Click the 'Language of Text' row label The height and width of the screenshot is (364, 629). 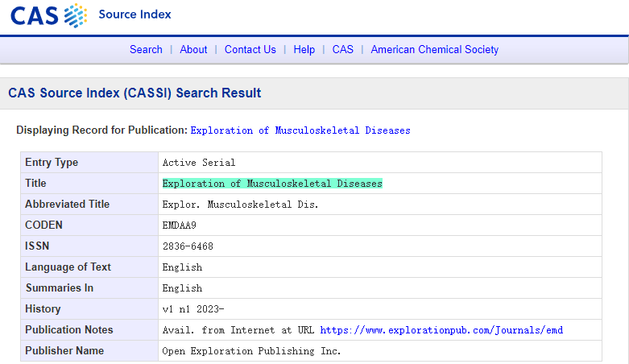(68, 267)
